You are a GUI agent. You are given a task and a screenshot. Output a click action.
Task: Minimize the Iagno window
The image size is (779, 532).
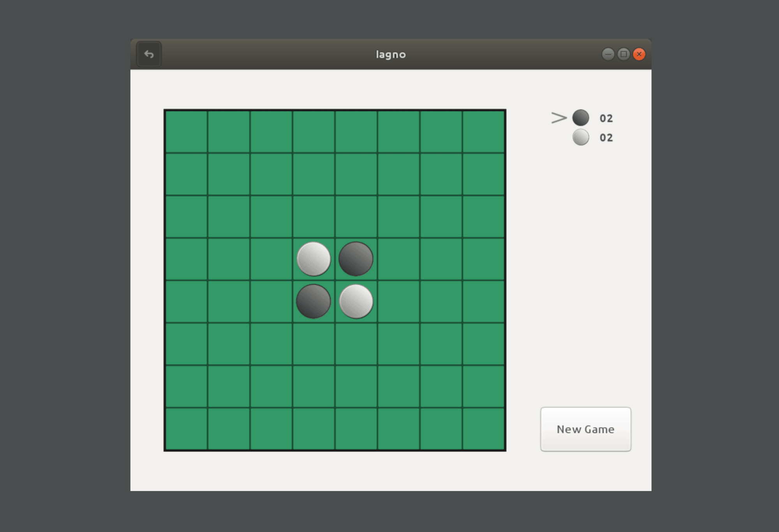click(608, 54)
